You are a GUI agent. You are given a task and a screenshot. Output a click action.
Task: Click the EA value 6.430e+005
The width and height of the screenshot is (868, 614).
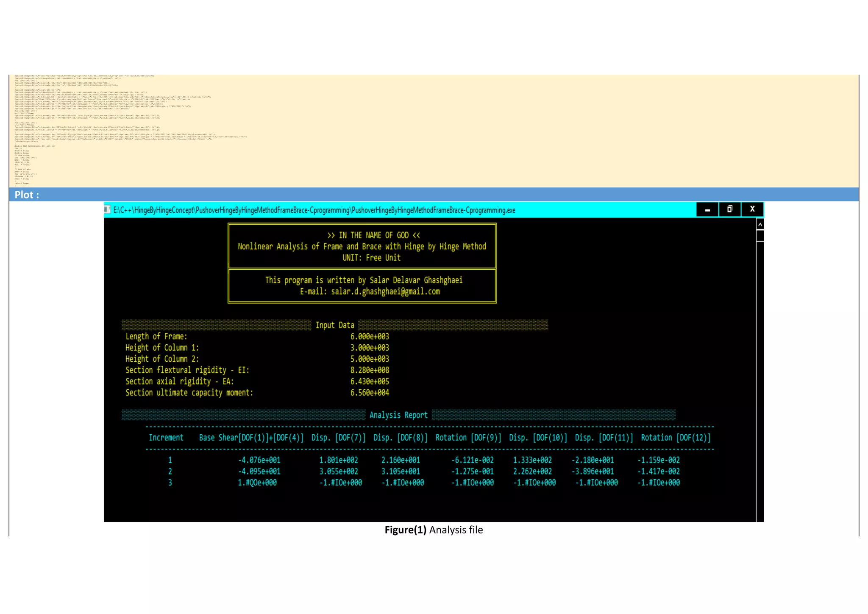coord(370,381)
